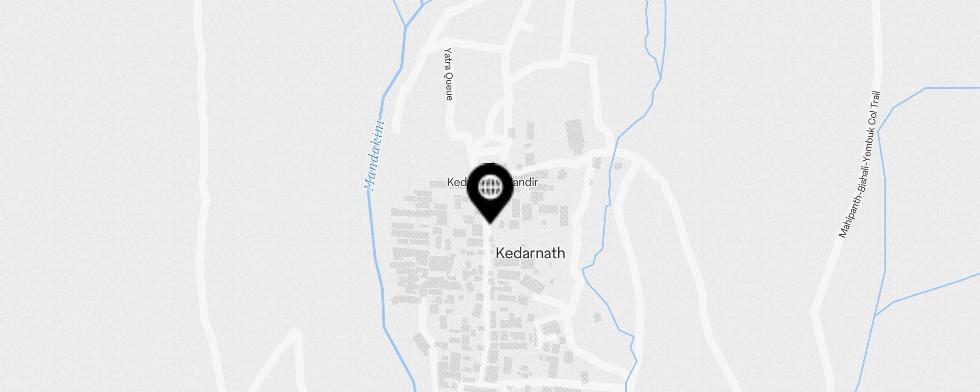Screen dimensions: 980x392
Task: Click the small temple icon above the pin
Action: (492, 164)
